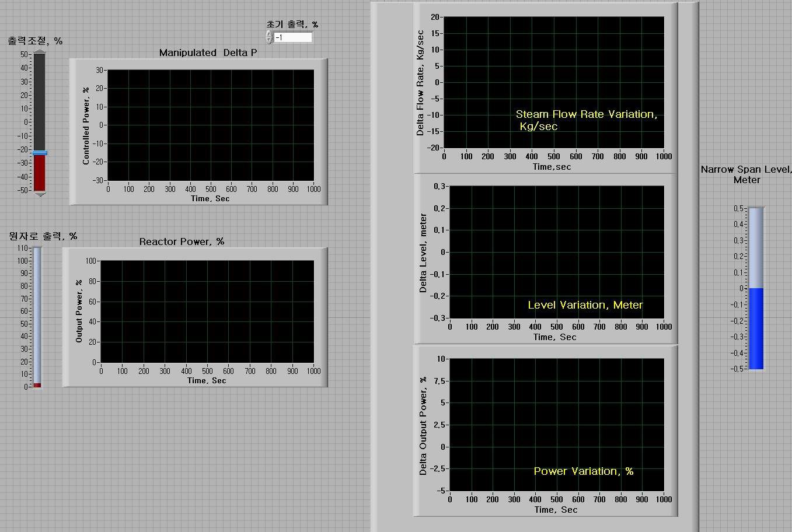The width and height of the screenshot is (792, 532).
Task: Click the Delta Level, meter axis label
Action: (423, 253)
